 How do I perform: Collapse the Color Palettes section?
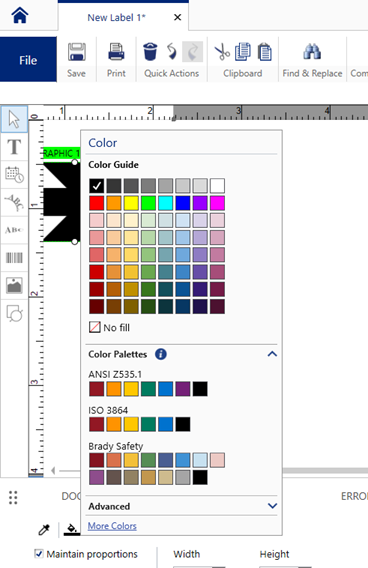(x=272, y=354)
